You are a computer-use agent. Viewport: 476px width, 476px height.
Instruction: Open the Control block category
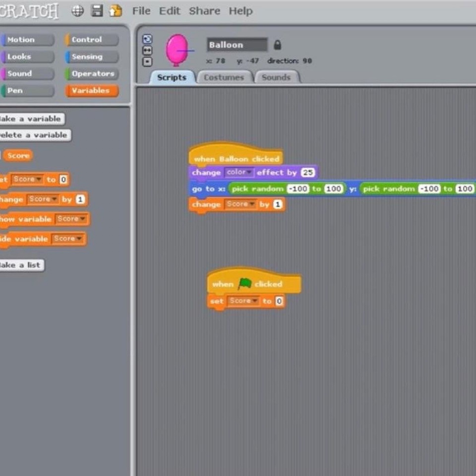coord(91,40)
